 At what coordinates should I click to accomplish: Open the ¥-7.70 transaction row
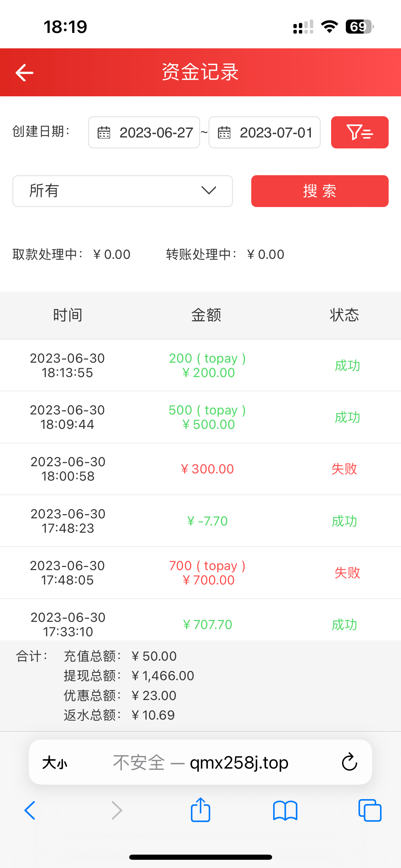coord(200,521)
